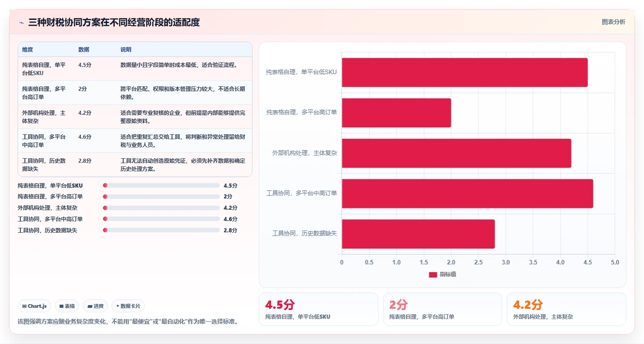Click the 2.5 tick on chart x-axis
The image size is (644, 344).
point(478,262)
